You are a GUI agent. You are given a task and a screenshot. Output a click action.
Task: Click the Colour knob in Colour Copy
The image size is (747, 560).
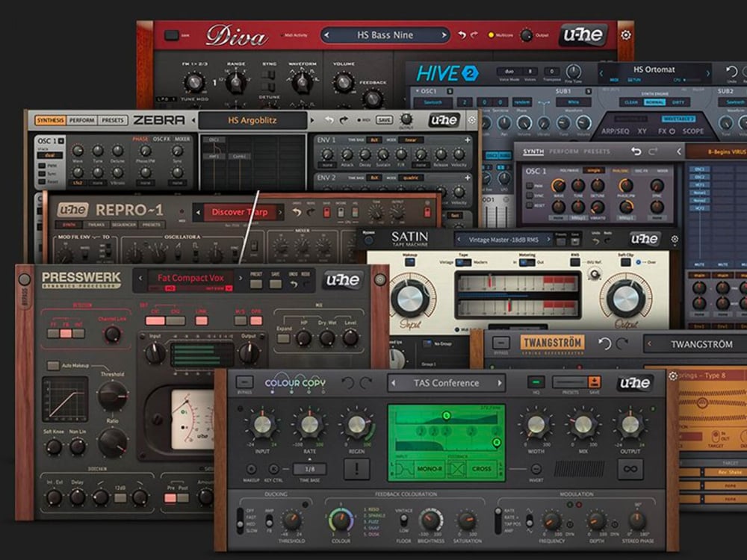tap(341, 520)
